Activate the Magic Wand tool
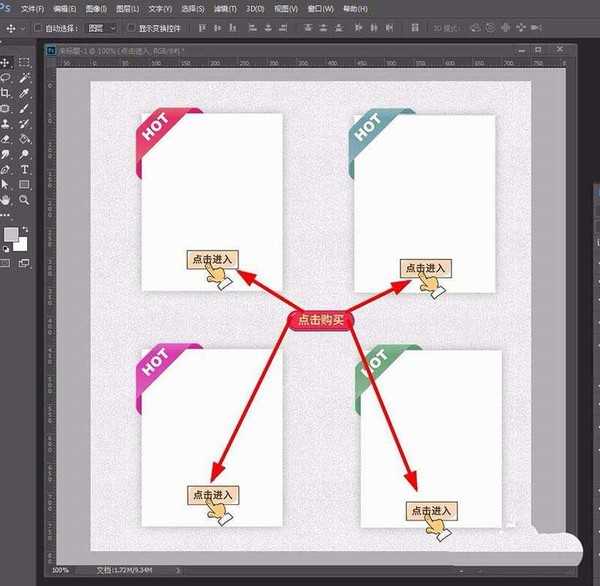This screenshot has height=586, width=600. click(24, 77)
